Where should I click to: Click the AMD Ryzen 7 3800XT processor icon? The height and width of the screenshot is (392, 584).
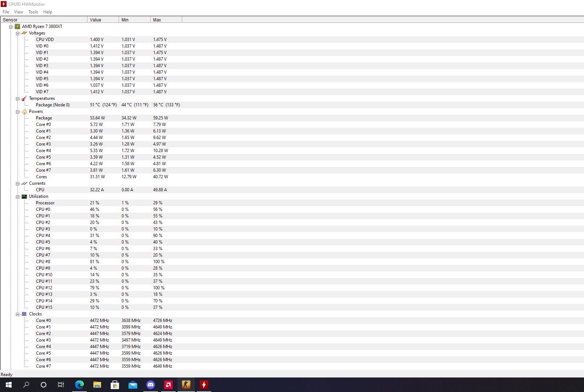pyautogui.click(x=17, y=26)
